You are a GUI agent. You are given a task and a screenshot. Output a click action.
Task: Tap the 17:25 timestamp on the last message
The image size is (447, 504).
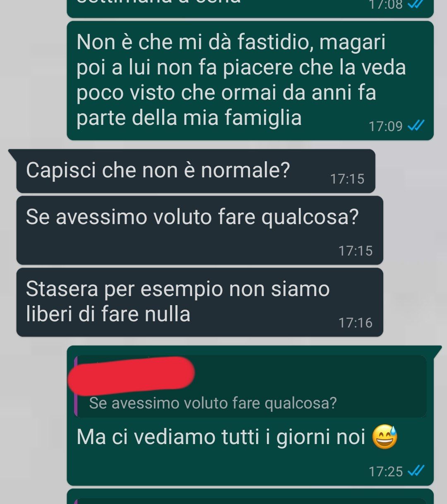tap(386, 471)
